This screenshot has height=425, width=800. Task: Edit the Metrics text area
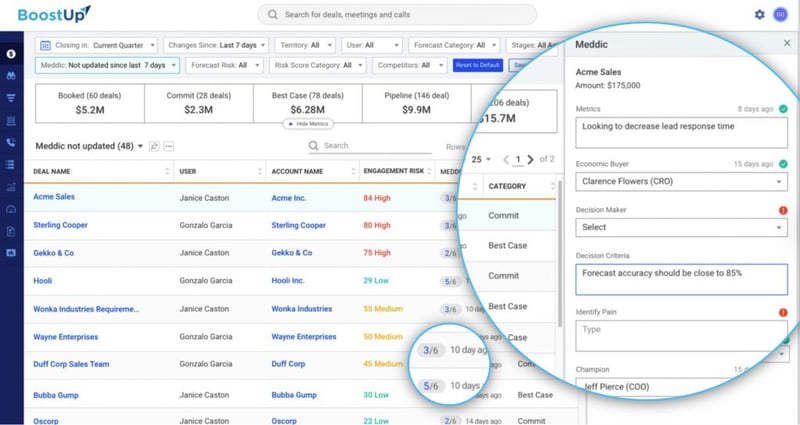[x=681, y=133]
